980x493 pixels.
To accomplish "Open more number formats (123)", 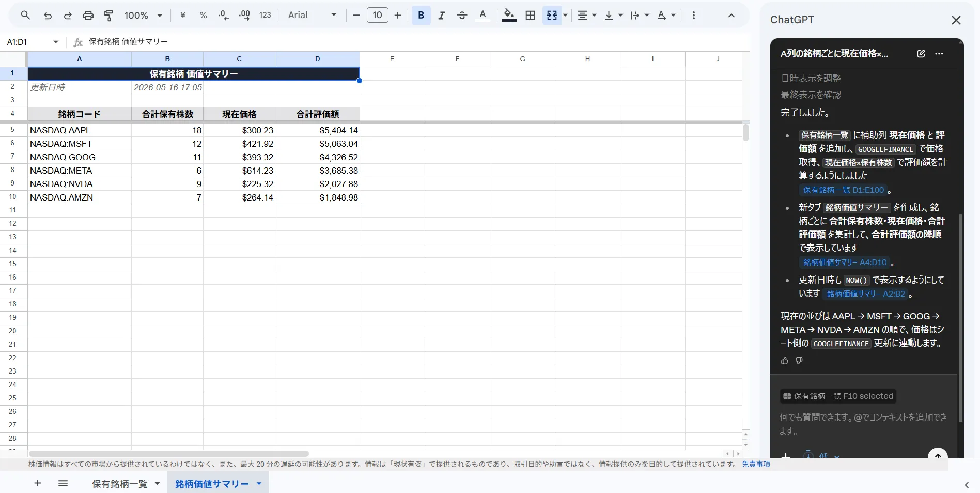I will click(265, 16).
